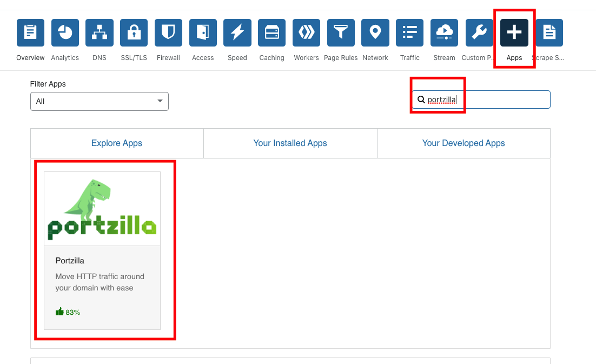This screenshot has width=596, height=364.
Task: Select the Traffic list icon
Action: 409,33
